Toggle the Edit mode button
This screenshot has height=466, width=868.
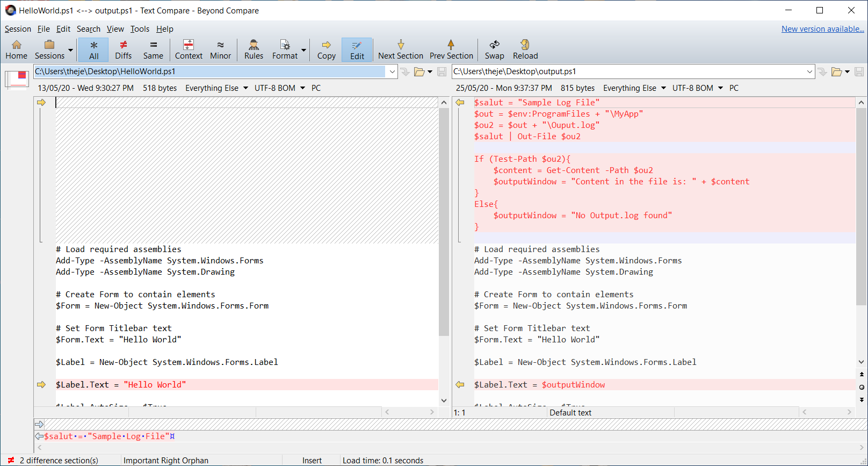tap(357, 49)
